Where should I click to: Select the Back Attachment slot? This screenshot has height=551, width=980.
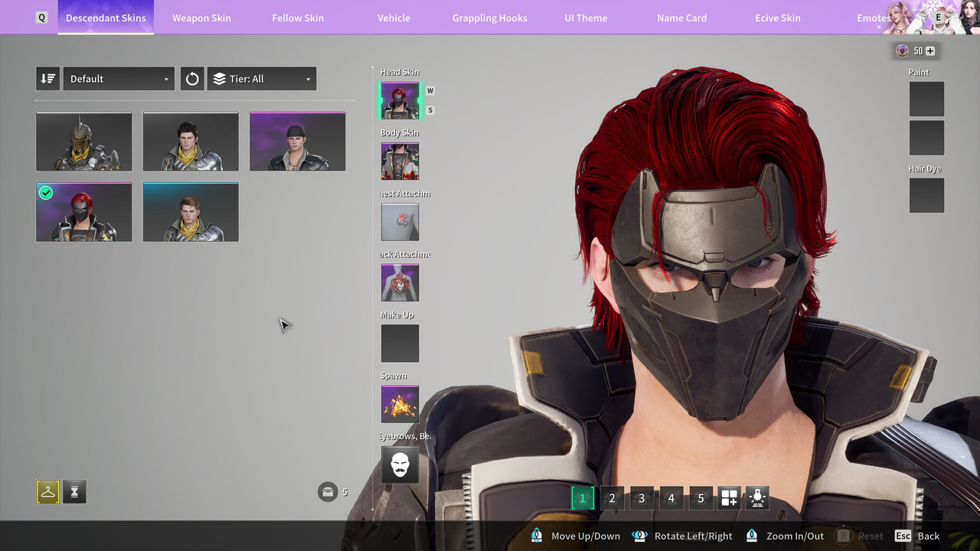(400, 282)
